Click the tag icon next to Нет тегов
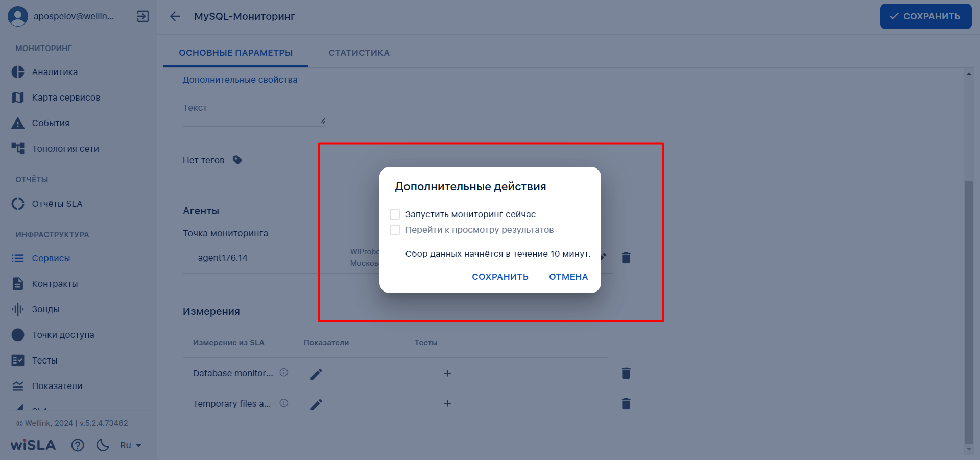The image size is (980, 460). click(237, 160)
